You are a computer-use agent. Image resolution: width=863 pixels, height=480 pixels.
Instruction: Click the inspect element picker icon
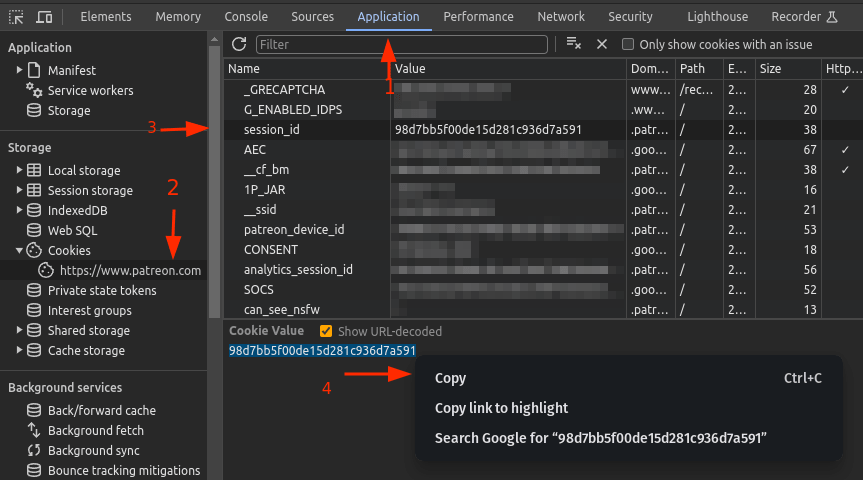click(x=17, y=17)
